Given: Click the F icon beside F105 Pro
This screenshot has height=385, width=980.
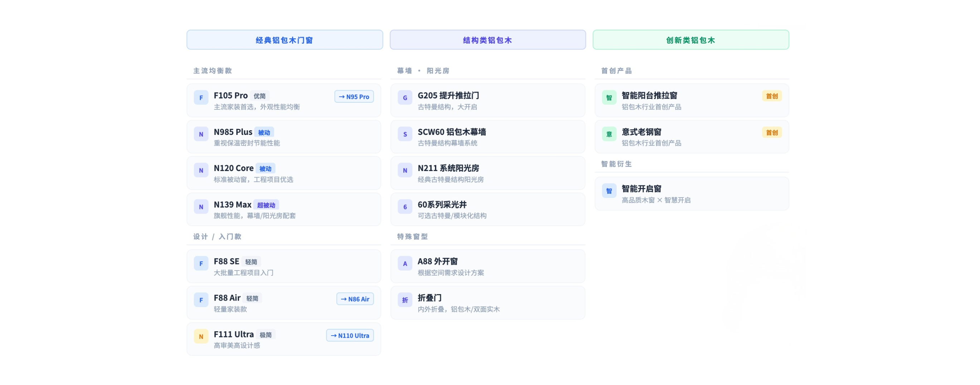Looking at the screenshot, I should coord(201,97).
